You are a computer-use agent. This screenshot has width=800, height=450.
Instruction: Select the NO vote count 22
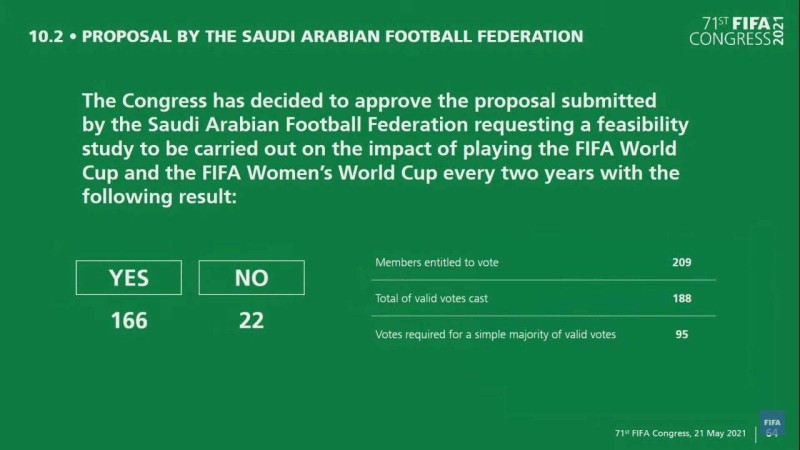(251, 320)
